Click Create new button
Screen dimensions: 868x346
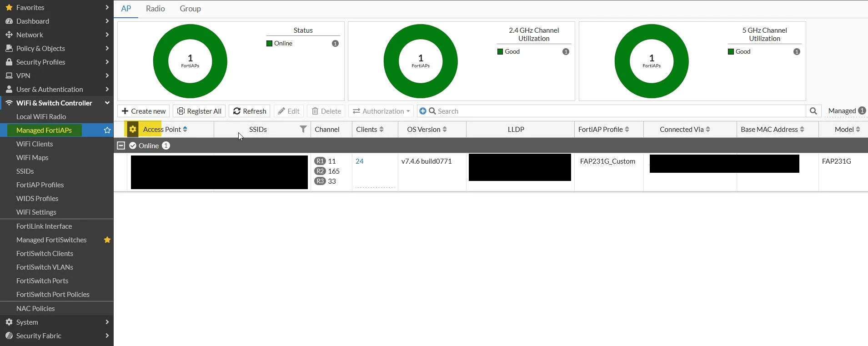(x=144, y=111)
